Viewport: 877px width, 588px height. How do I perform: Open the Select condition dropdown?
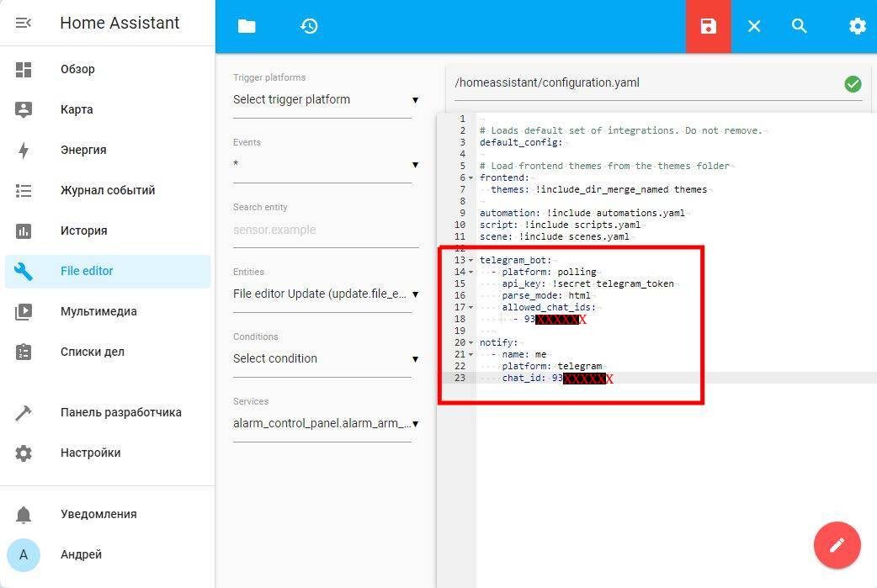click(326, 359)
